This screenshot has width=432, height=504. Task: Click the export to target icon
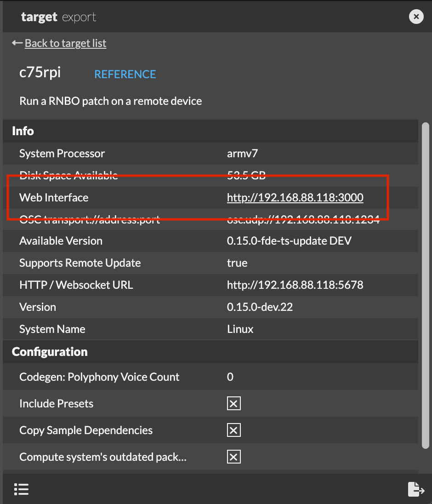[x=415, y=489]
